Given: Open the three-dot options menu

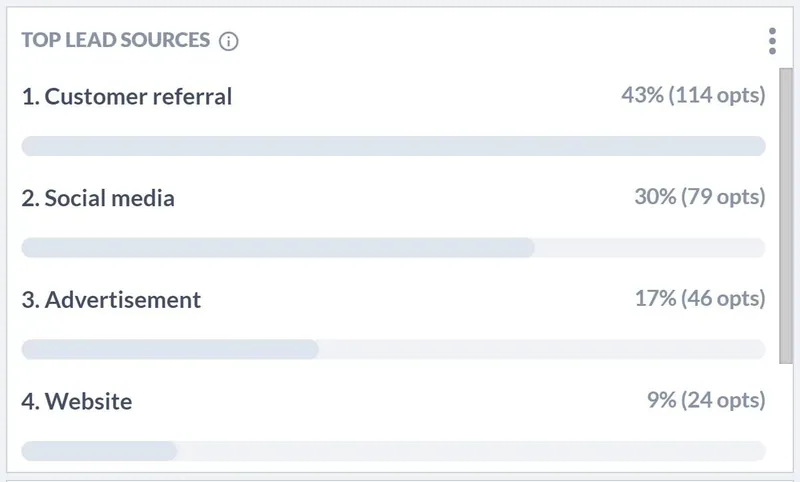Looking at the screenshot, I should (772, 41).
